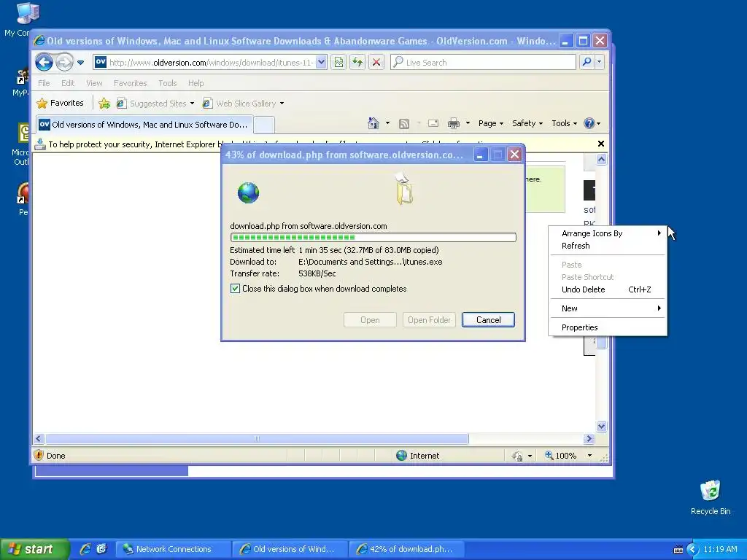The width and height of the screenshot is (747, 560).
Task: Click the Add to Favorites Bar icon
Action: (x=104, y=103)
